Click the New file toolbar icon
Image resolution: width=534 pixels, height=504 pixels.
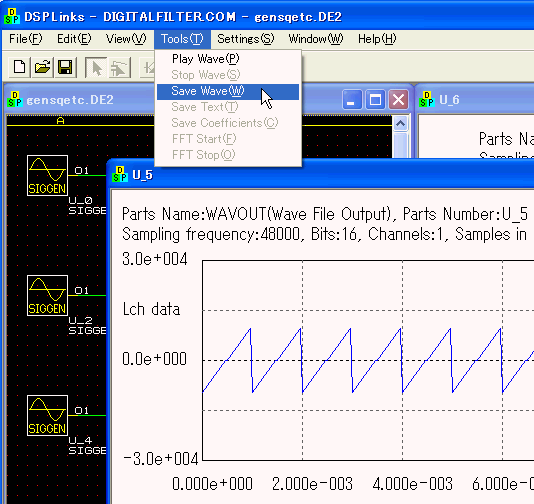point(19,67)
